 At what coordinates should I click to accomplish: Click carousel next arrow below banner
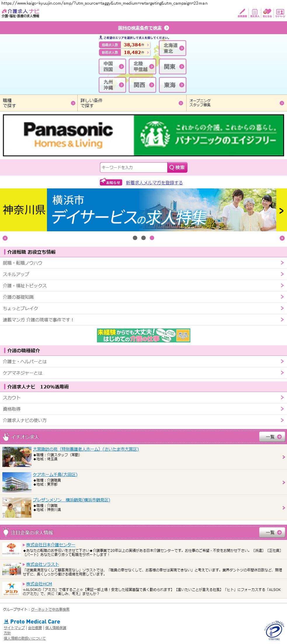point(282,238)
